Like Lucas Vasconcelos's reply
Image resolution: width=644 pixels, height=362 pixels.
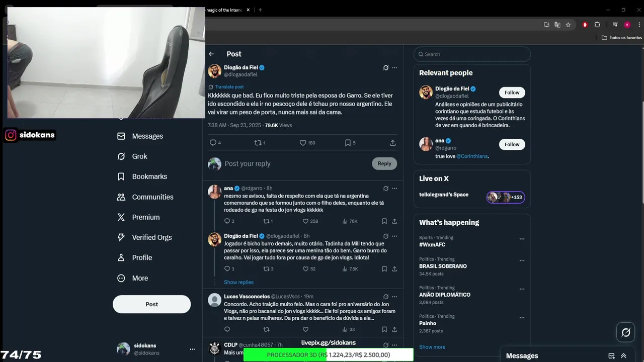coord(305,329)
